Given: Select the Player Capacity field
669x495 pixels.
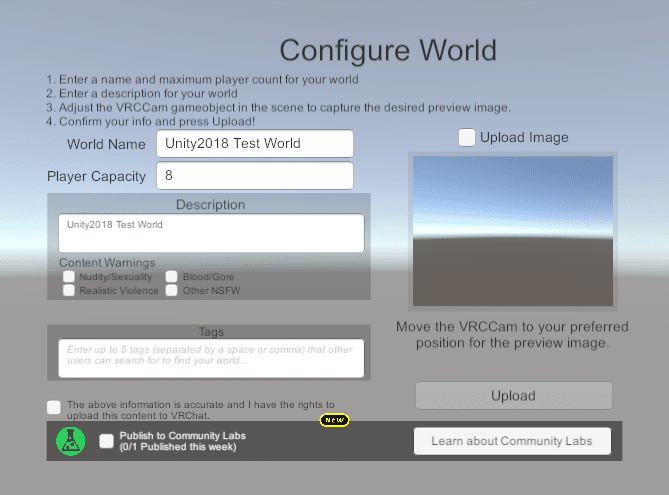Looking at the screenshot, I should point(255,175).
